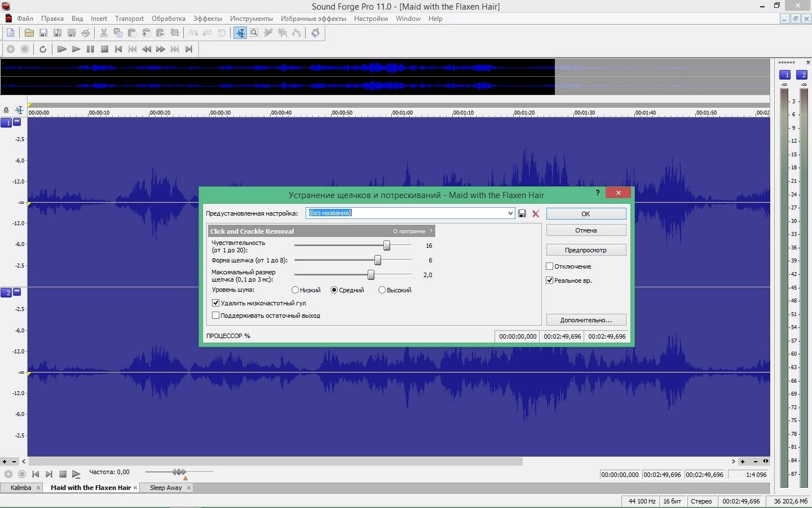Open a file using the folder icon
Screen dimensions: 812x508
(x=29, y=33)
